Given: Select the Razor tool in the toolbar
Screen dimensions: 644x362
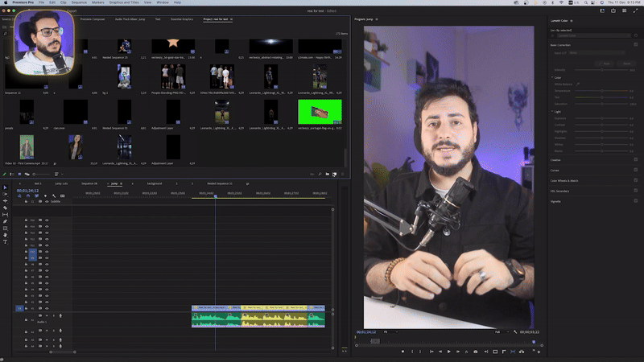Looking at the screenshot, I should (5, 208).
